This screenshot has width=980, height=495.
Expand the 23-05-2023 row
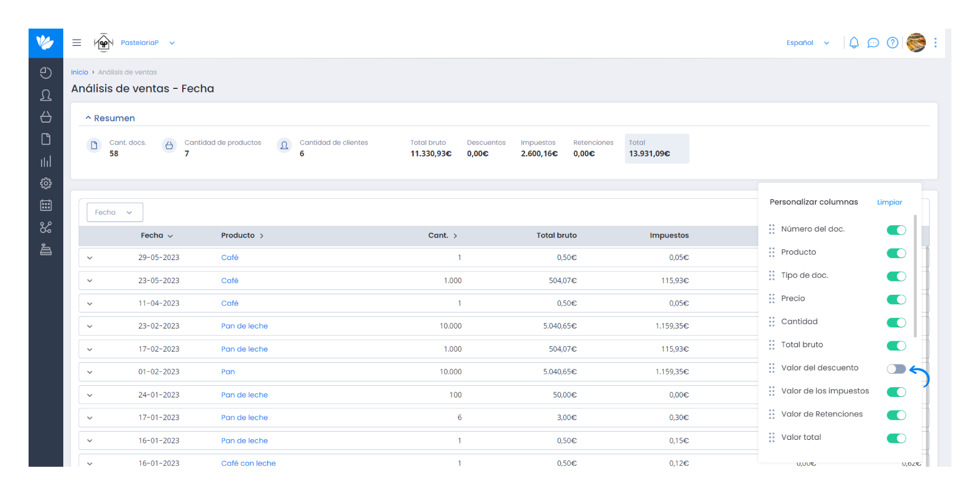90,281
